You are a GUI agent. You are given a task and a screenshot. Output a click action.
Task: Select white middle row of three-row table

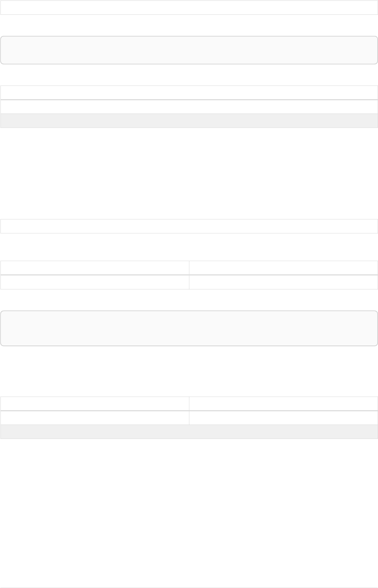click(189, 107)
